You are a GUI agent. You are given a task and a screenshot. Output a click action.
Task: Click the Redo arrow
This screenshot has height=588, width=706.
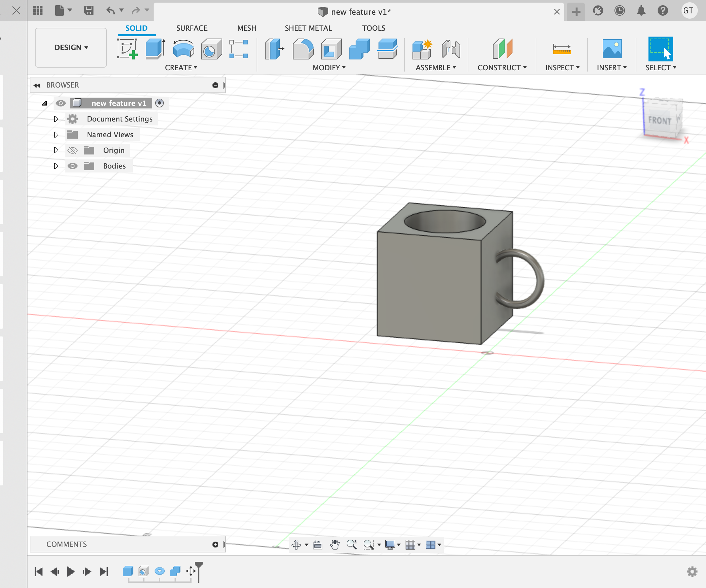(x=136, y=11)
